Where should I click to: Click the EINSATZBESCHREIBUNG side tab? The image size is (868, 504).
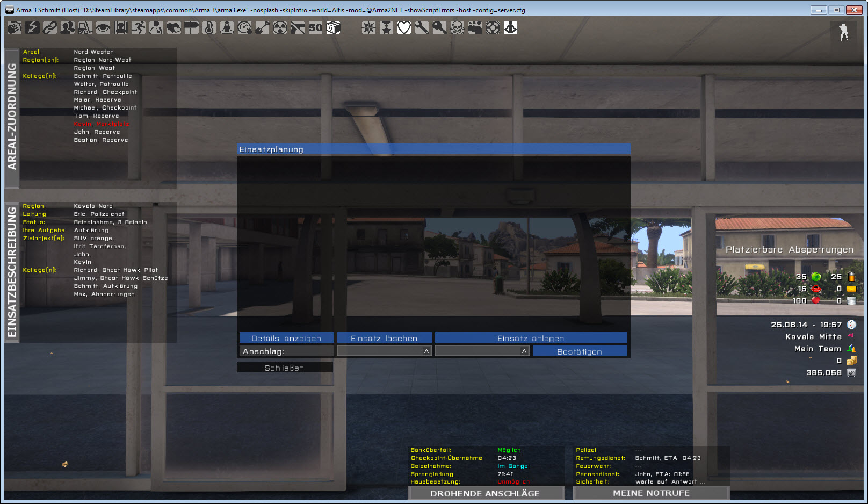(x=12, y=272)
